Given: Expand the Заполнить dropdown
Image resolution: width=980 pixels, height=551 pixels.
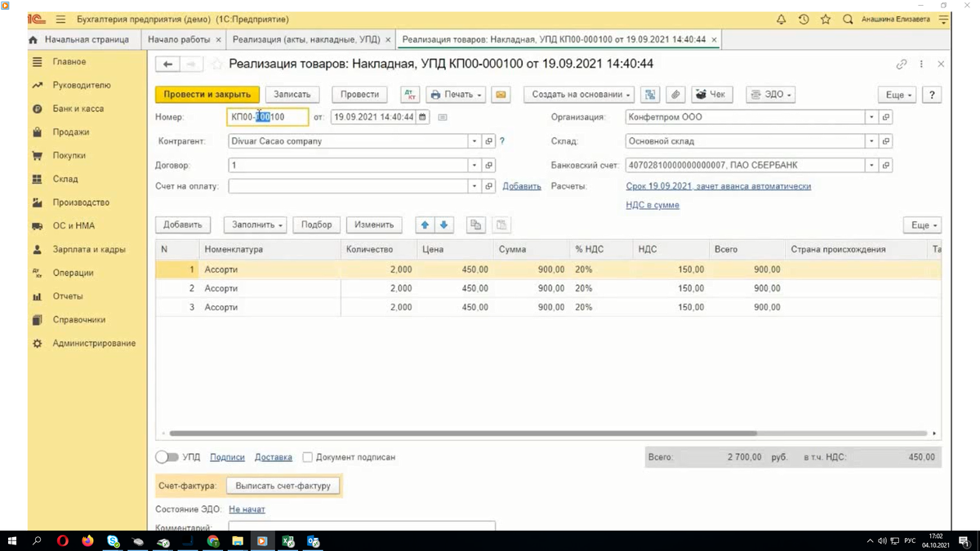Looking at the screenshot, I should coord(257,224).
